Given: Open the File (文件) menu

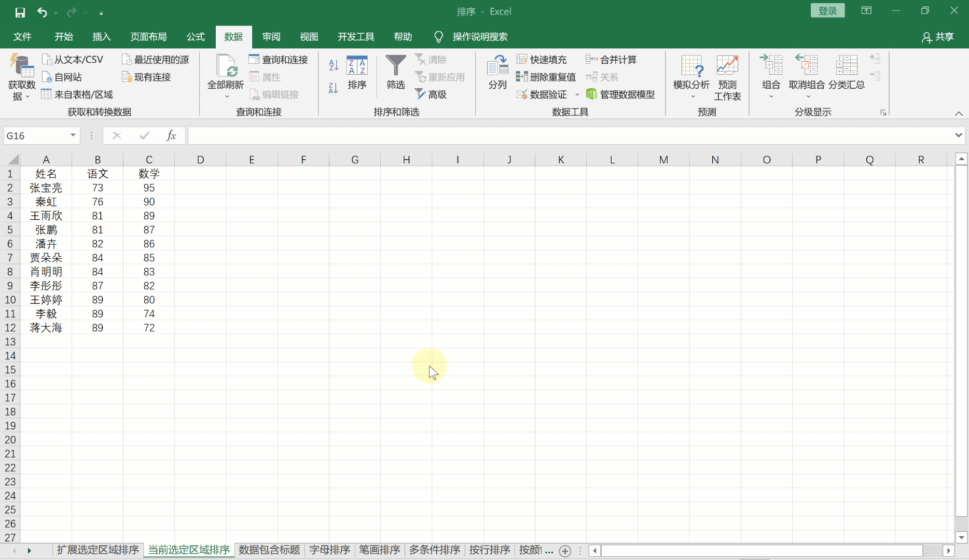Looking at the screenshot, I should click(x=22, y=37).
